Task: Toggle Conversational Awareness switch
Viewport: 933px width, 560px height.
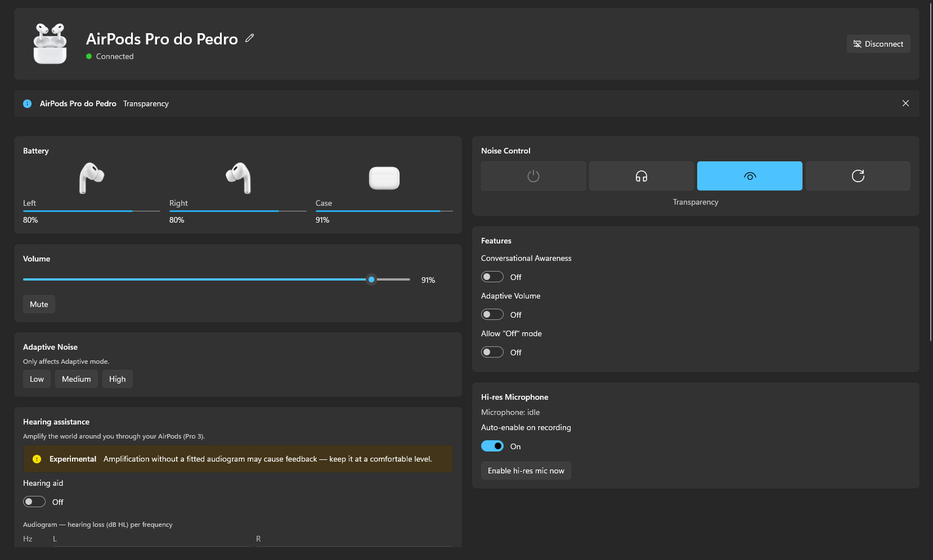Action: [492, 277]
